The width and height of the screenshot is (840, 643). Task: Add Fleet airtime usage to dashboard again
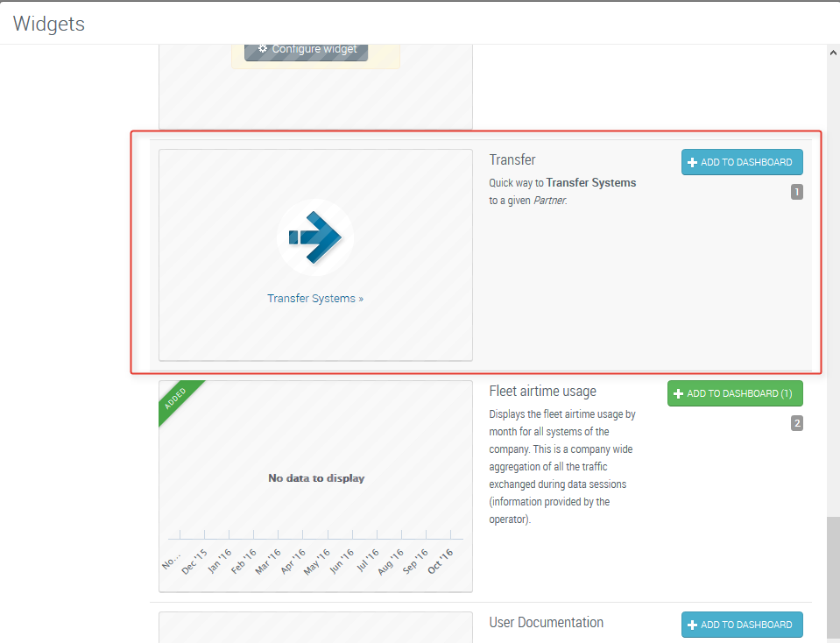[x=735, y=393]
